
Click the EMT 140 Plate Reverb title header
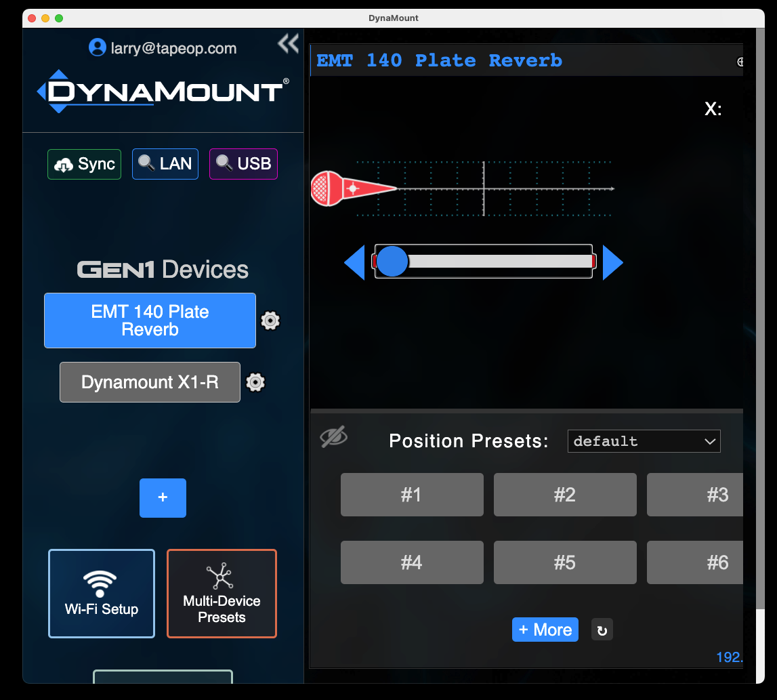coord(440,60)
